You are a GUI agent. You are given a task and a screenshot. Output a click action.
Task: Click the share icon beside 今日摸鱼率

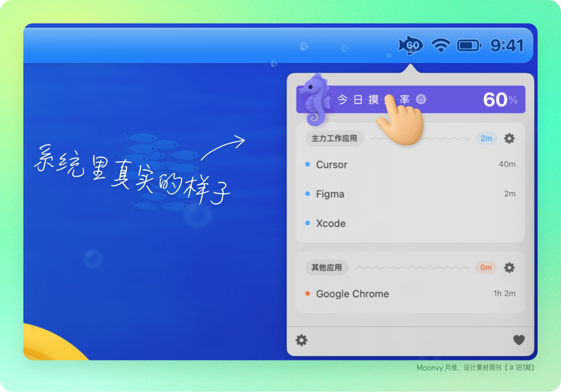click(x=421, y=99)
